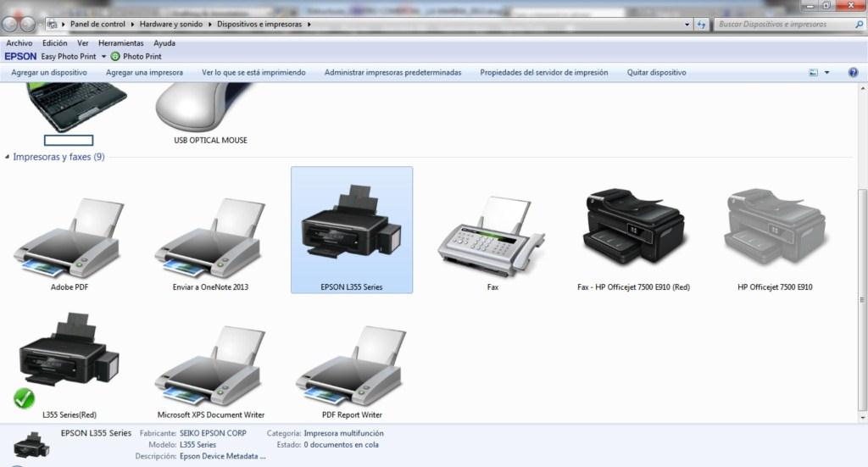The height and width of the screenshot is (467, 868).
Task: Select Microsoft XPS Document Writer printer
Action: point(210,366)
